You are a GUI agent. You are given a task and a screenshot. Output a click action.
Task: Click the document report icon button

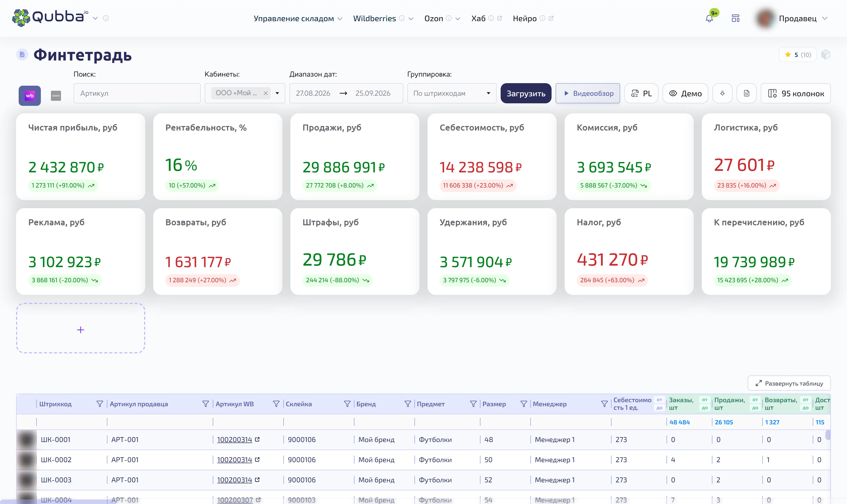[746, 93]
